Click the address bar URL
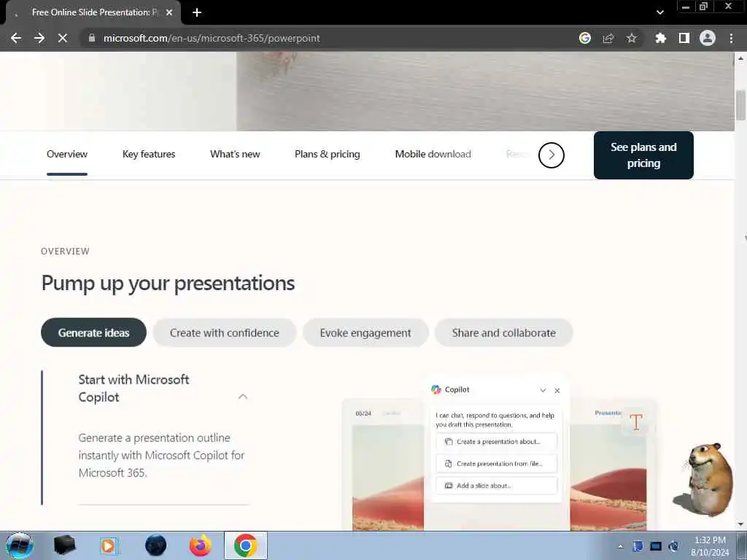The image size is (747, 560). click(x=212, y=38)
